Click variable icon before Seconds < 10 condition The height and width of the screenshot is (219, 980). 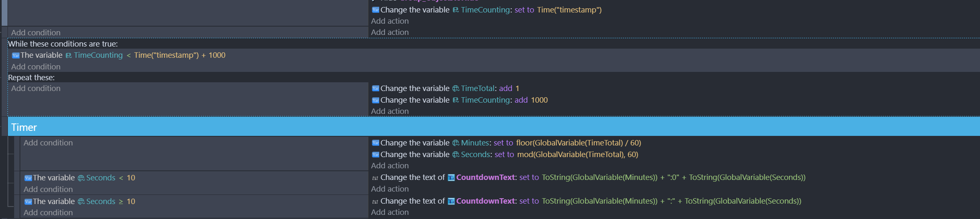[x=28, y=178]
